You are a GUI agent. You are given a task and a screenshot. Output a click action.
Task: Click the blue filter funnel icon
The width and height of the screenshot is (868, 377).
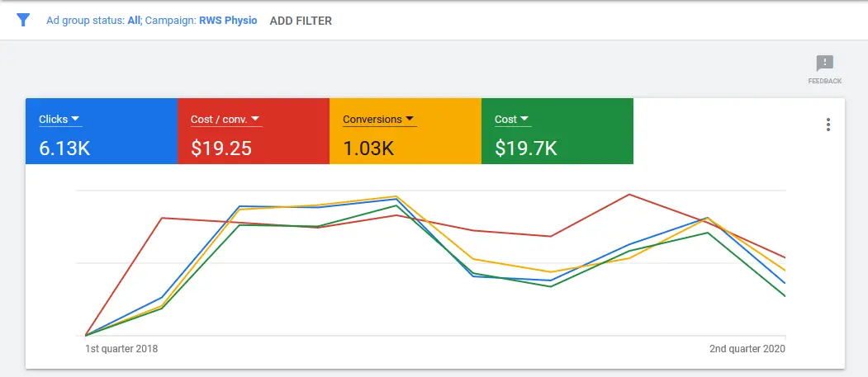tap(23, 20)
